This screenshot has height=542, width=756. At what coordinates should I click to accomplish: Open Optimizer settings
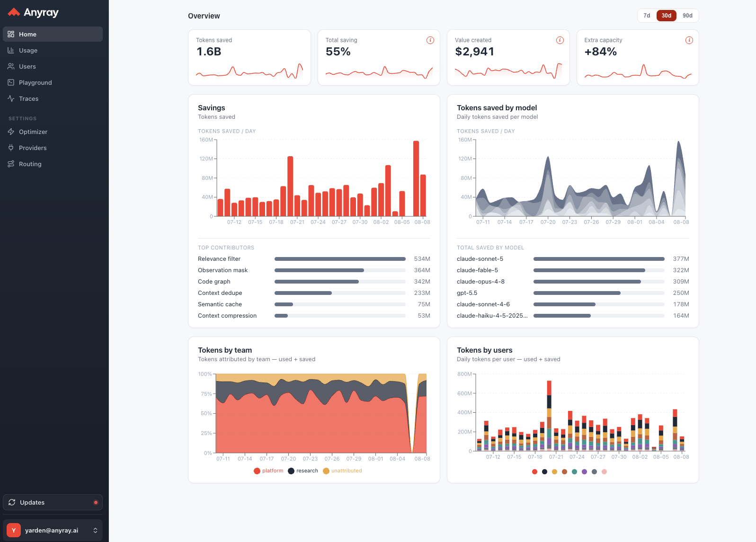pyautogui.click(x=53, y=132)
